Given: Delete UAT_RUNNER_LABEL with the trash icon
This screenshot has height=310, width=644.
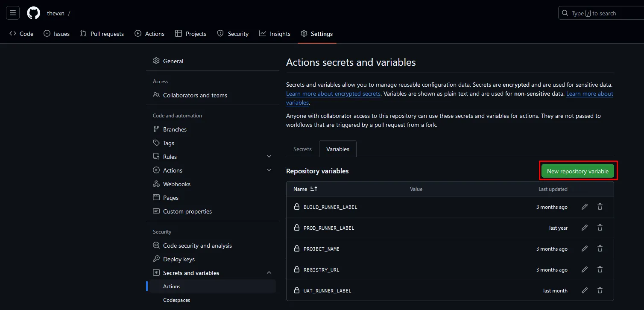Looking at the screenshot, I should 600,290.
